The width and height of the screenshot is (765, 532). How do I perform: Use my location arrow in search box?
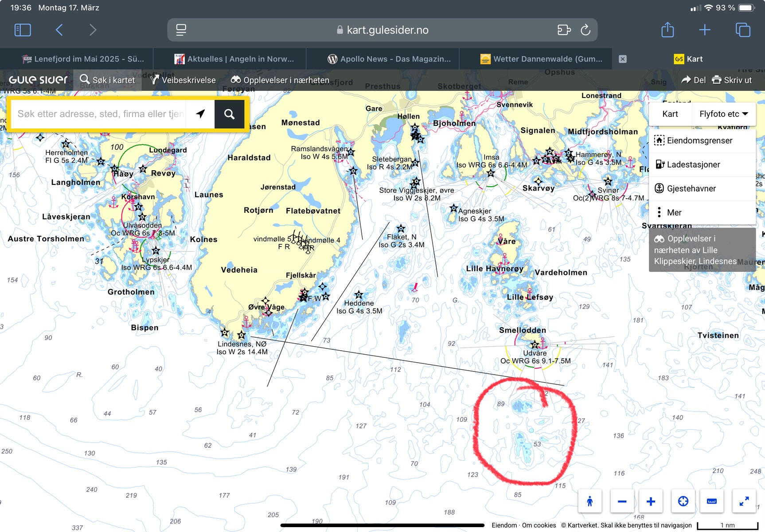(200, 114)
